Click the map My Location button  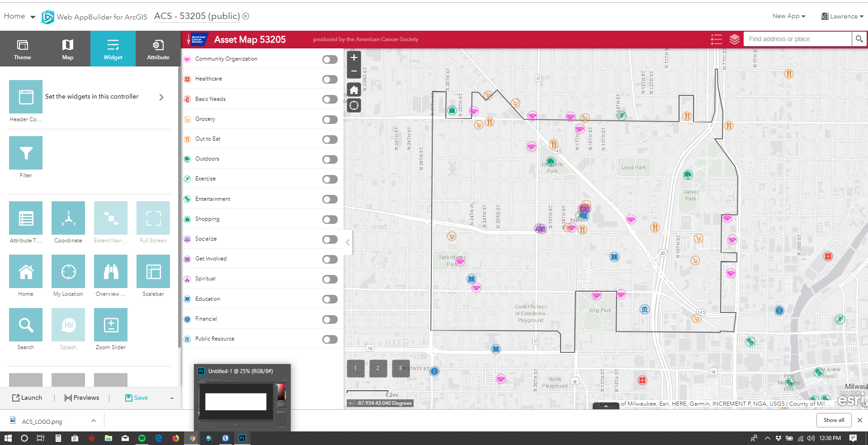[354, 106]
